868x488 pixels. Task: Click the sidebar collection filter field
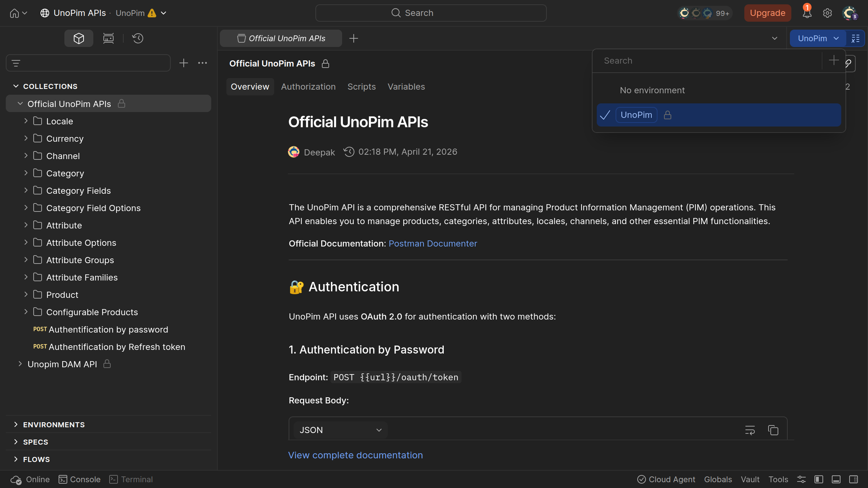point(88,63)
